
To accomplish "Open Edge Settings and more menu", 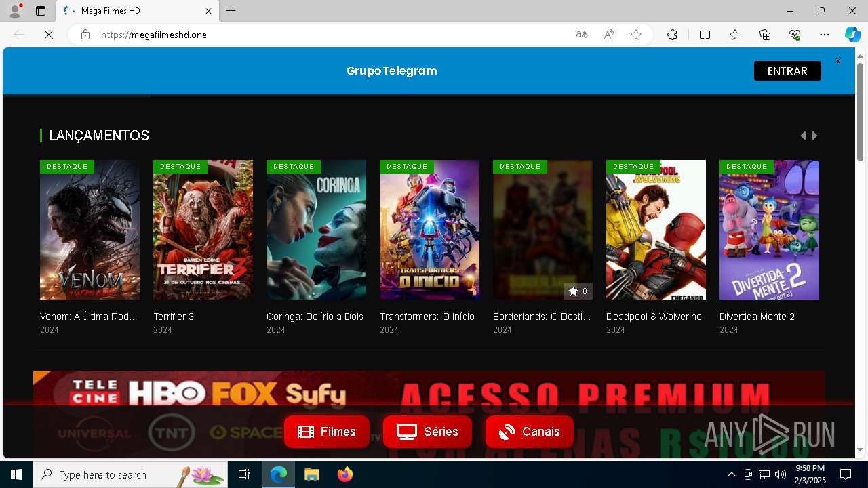I will [x=825, y=35].
